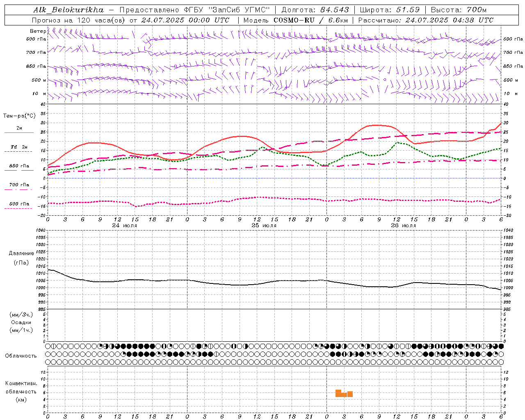The image size is (525, 420).
Task: Click the Долгота: 84.543 value
Action: (315, 10)
